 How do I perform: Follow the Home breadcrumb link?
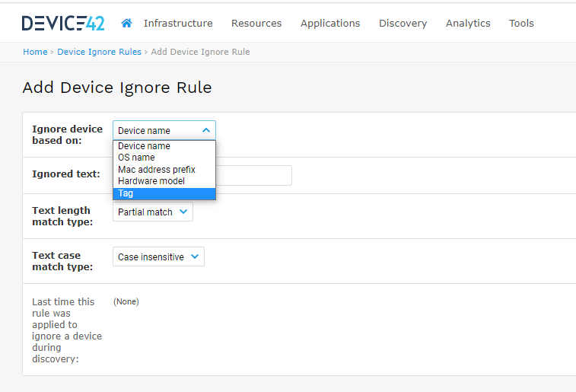coord(35,52)
